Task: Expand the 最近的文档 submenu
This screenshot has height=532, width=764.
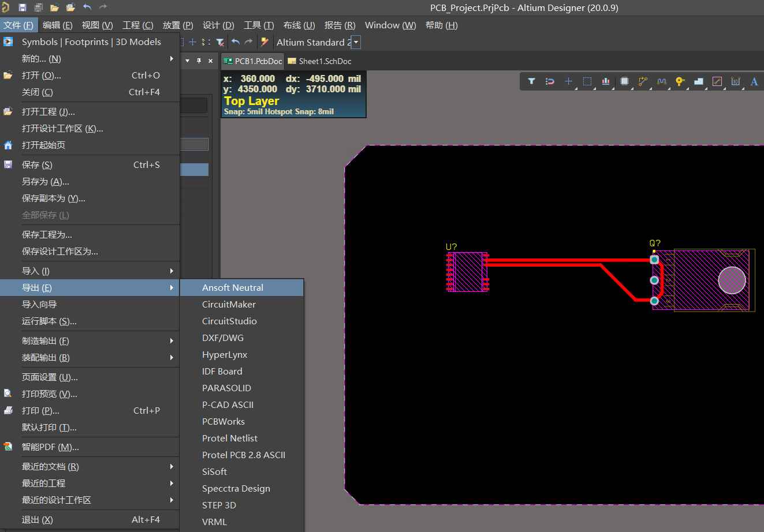Action: point(172,466)
